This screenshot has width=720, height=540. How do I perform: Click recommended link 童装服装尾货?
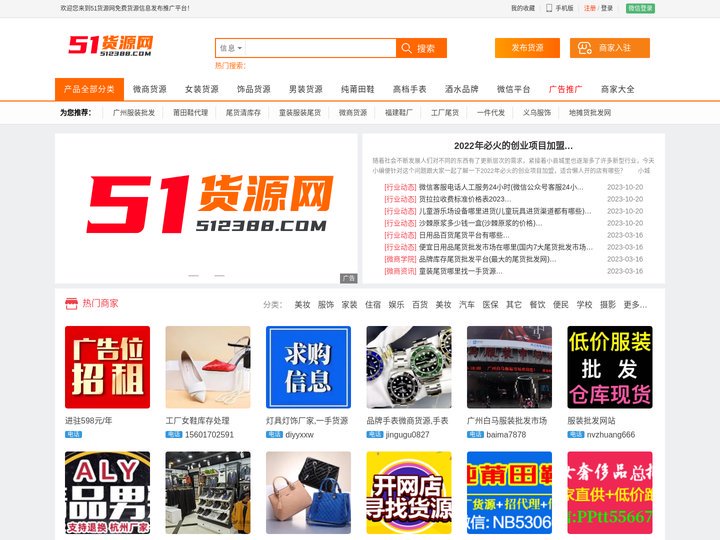[300, 112]
